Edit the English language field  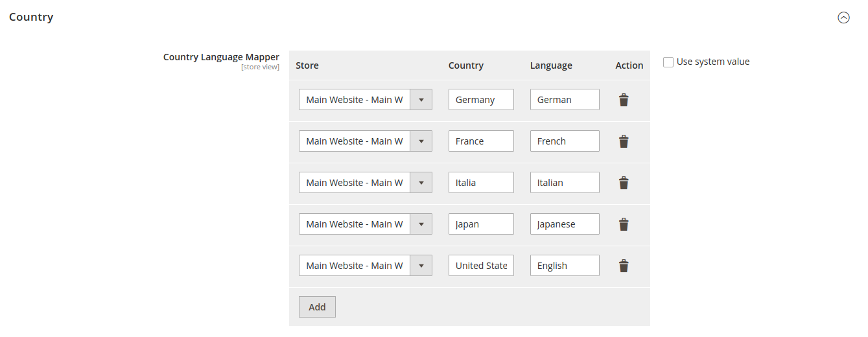pyautogui.click(x=564, y=266)
